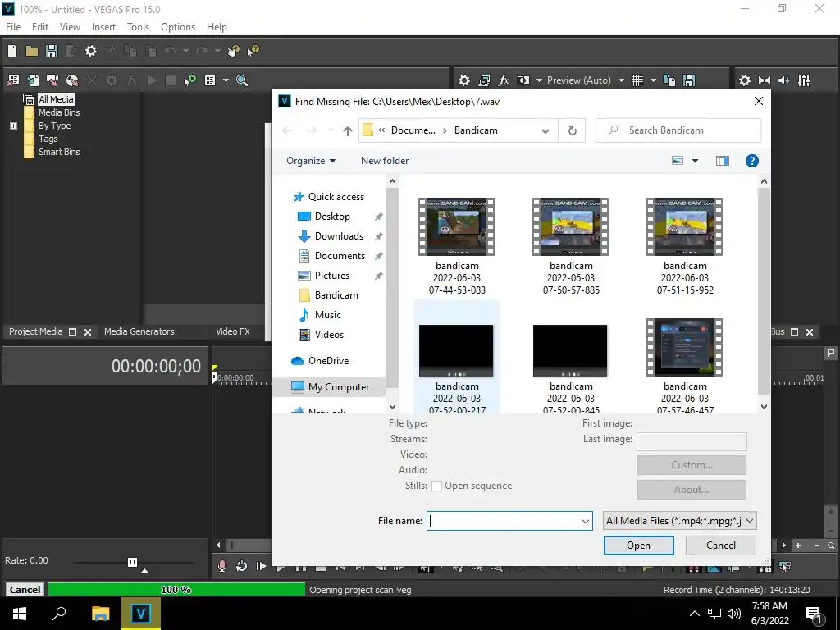Screen dimensions: 840x630
Task: Open Master Bus audio properties gear
Action: click(745, 80)
